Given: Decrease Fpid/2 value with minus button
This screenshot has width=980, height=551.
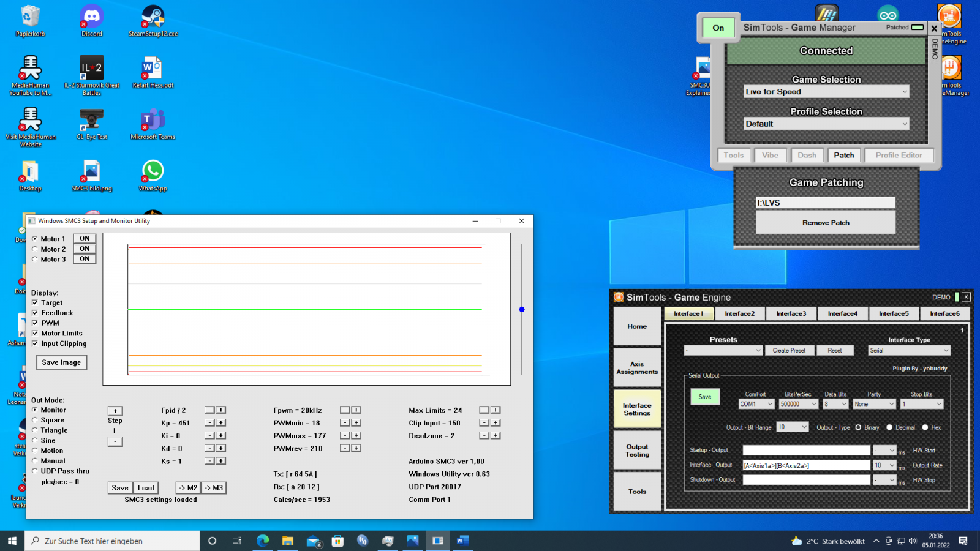Looking at the screenshot, I should [x=209, y=410].
